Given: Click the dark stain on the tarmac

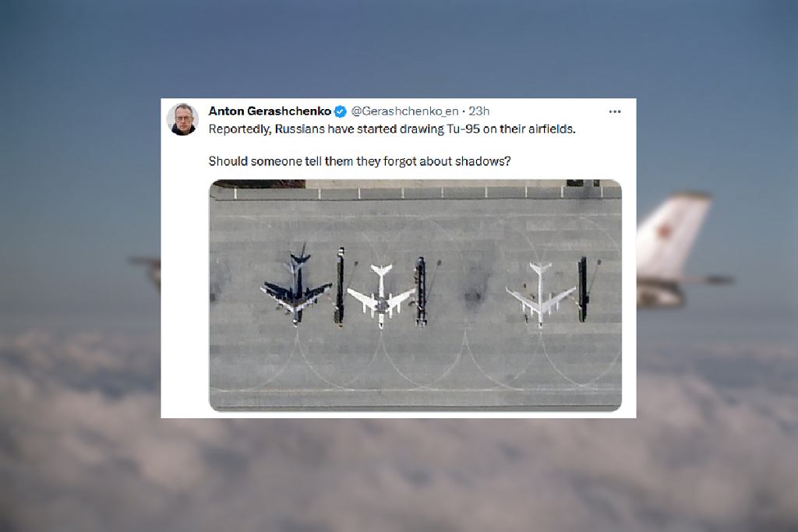Looking at the screenshot, I should coord(474,295).
